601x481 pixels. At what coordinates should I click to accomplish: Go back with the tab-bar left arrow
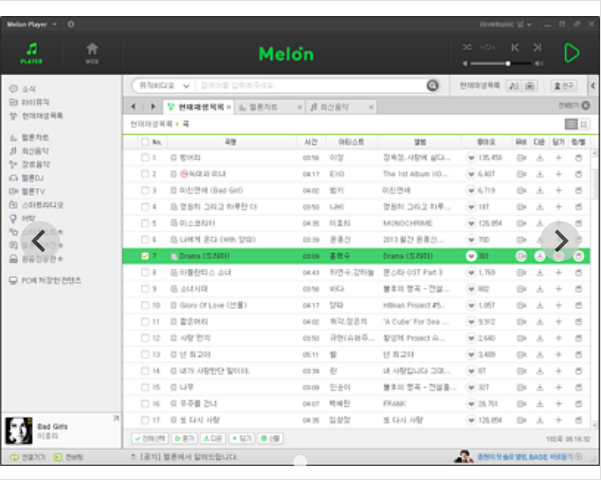pos(133,107)
